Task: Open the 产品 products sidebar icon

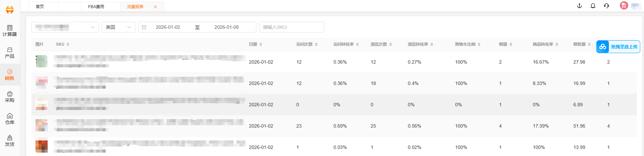Action: pos(10,52)
